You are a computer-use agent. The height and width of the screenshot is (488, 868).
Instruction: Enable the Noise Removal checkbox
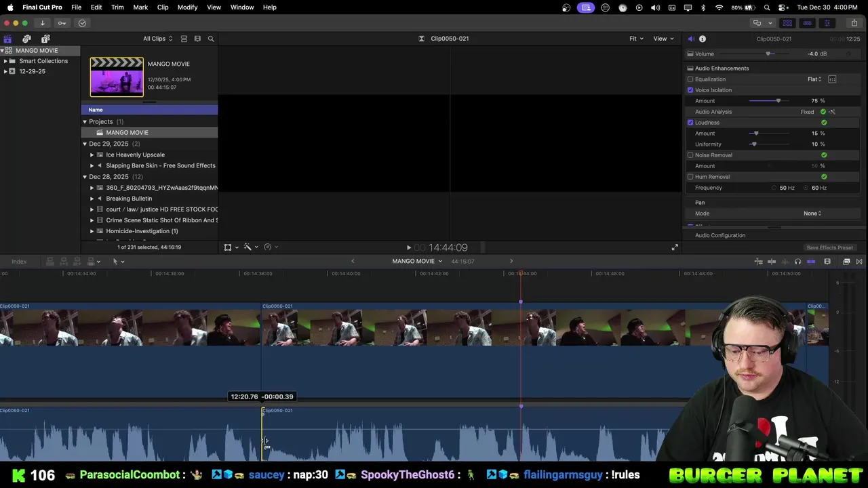(x=690, y=155)
